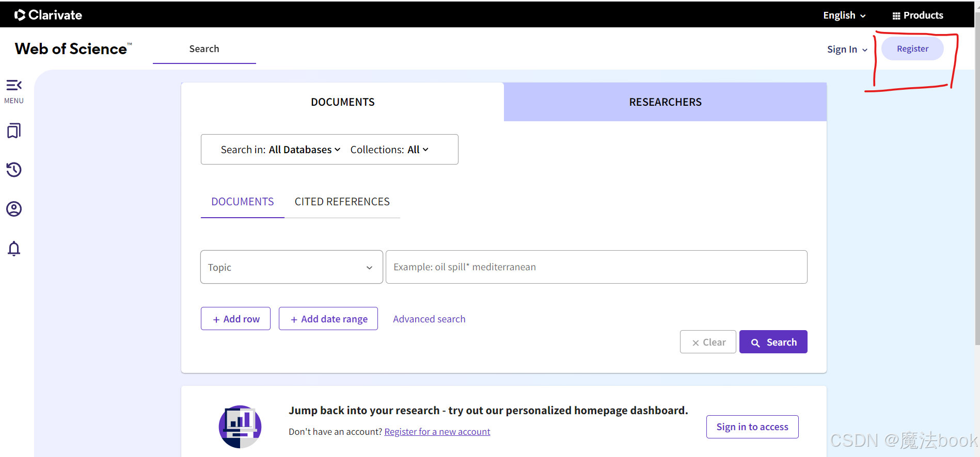Switch to the main DOCUMENTS tab
This screenshot has height=457, width=980.
(343, 102)
